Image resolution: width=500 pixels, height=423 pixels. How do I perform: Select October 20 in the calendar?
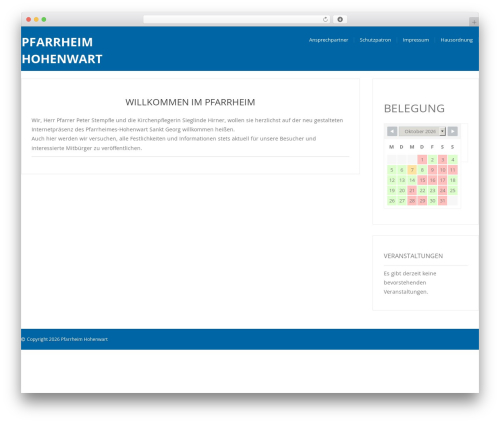point(402,191)
